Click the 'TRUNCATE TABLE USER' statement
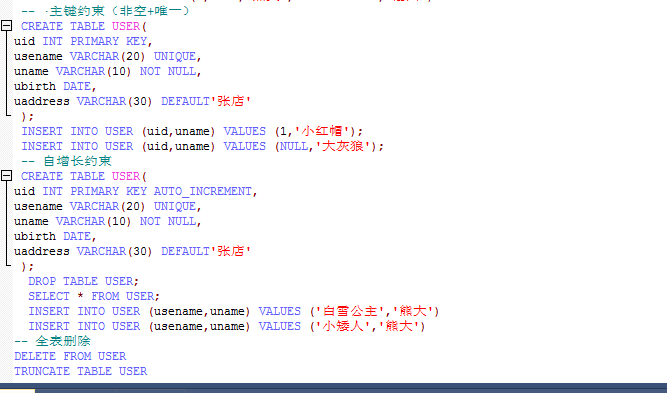This screenshot has width=667, height=393. click(x=81, y=371)
